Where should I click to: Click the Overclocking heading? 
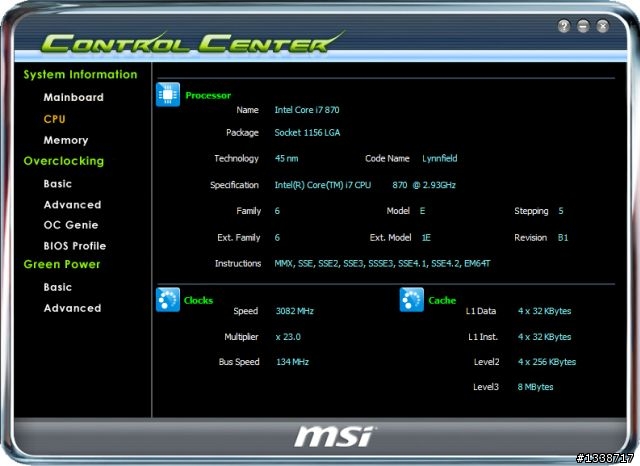tap(64, 161)
